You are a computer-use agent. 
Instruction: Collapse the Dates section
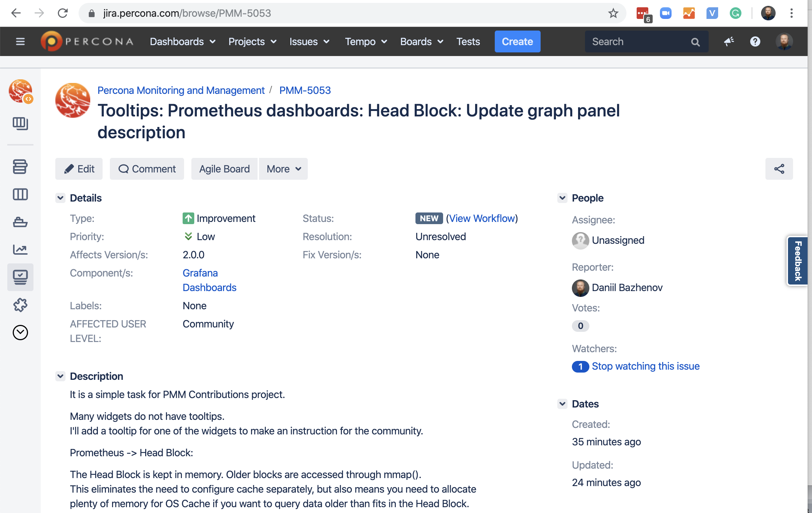(562, 404)
